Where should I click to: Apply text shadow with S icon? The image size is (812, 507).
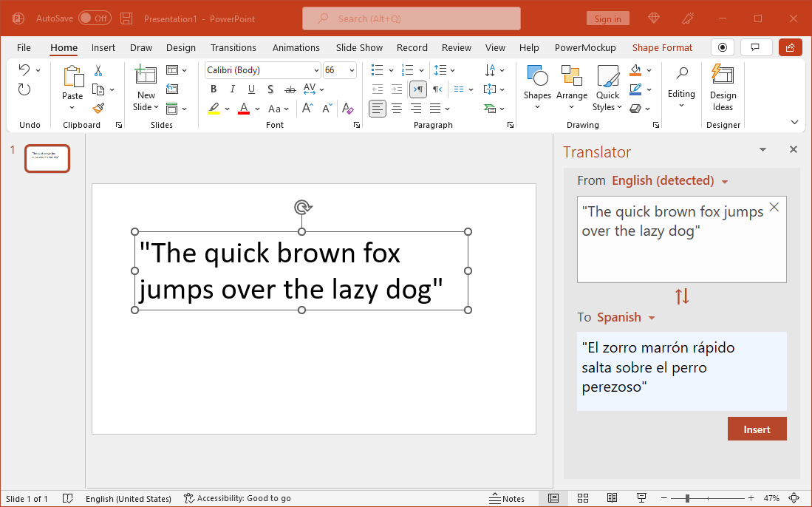point(270,89)
